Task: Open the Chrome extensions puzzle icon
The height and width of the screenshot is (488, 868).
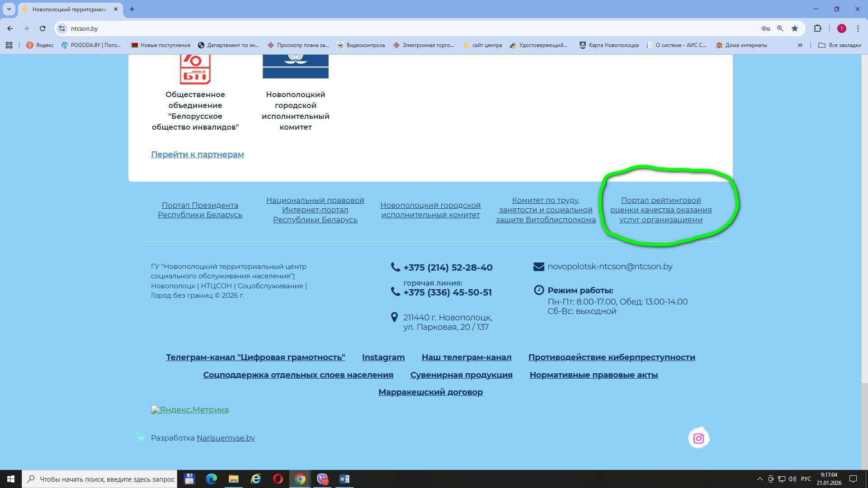Action: (x=817, y=28)
